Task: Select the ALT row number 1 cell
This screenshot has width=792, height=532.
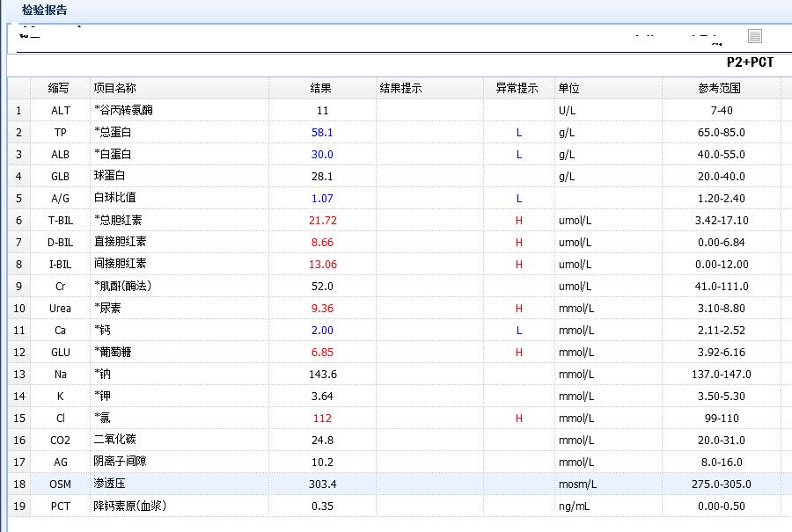Action: 18,111
